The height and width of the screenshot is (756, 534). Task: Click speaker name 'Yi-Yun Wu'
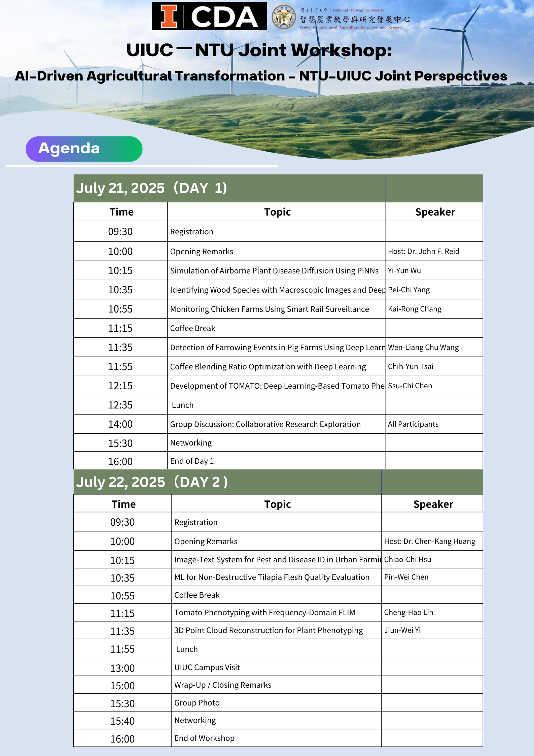(x=404, y=270)
